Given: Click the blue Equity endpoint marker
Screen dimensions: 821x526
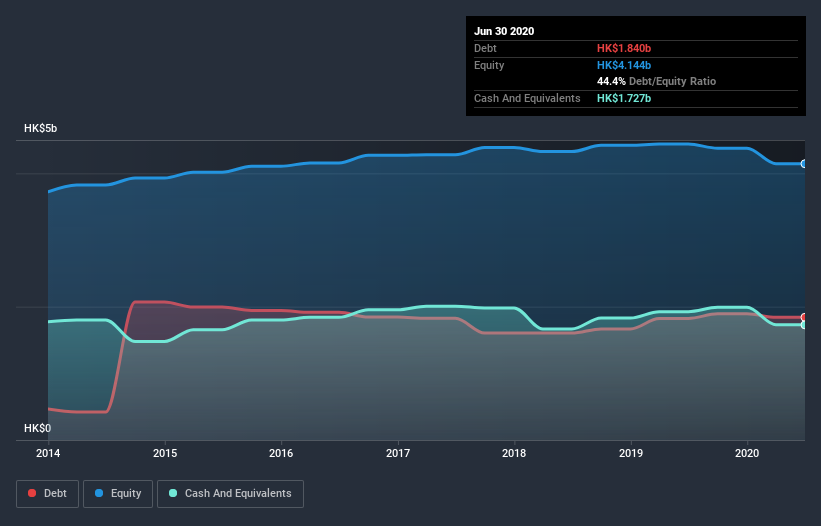Looking at the screenshot, I should coord(804,164).
